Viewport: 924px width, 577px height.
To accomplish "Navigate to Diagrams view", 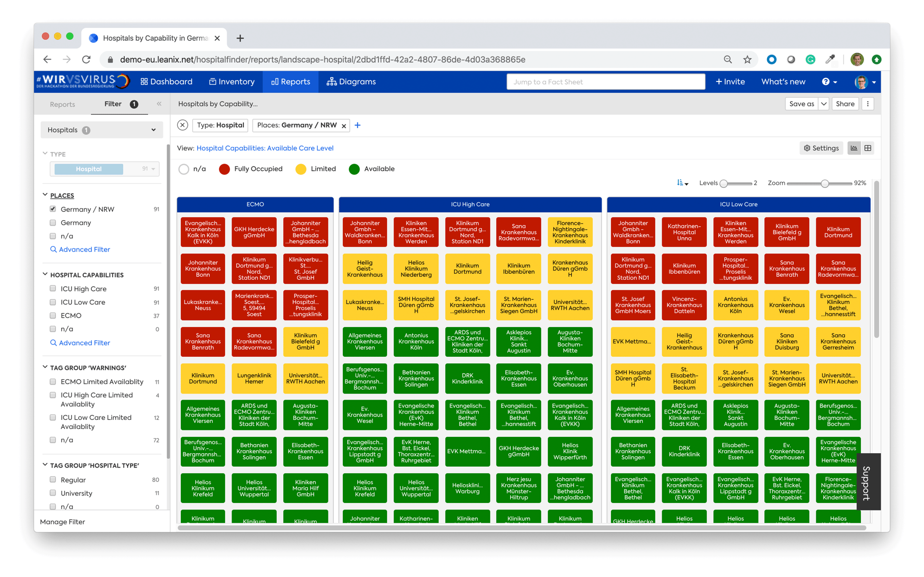I will click(x=356, y=82).
